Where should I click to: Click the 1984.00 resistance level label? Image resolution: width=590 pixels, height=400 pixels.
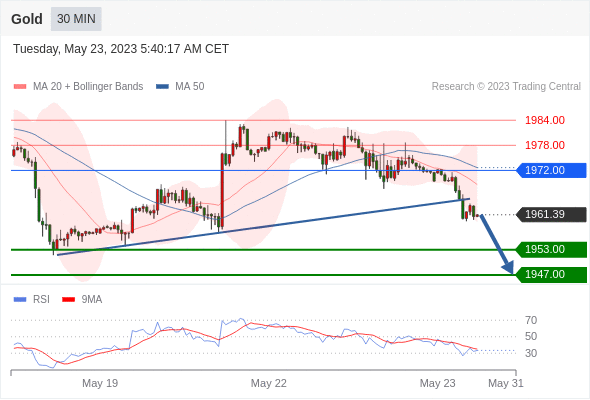(545, 120)
